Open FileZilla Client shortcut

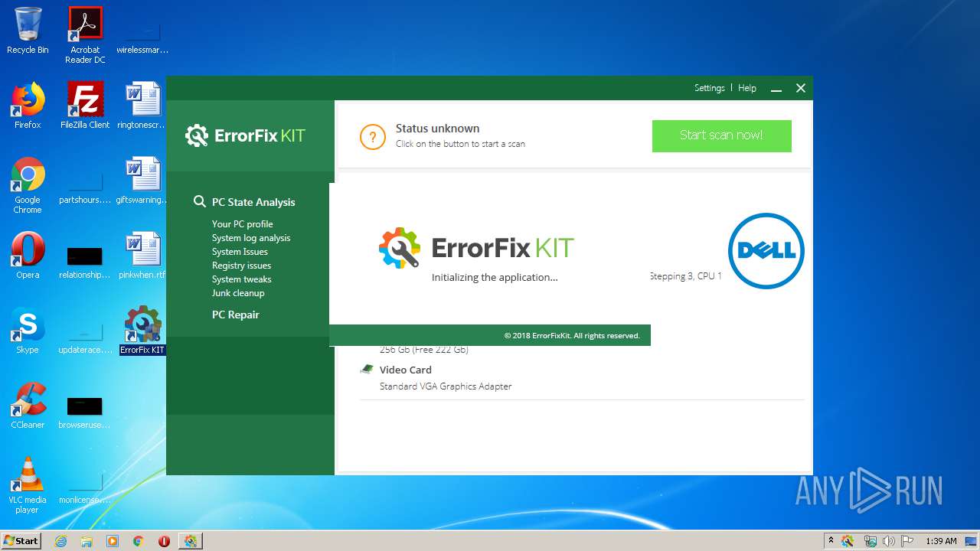coord(85,106)
